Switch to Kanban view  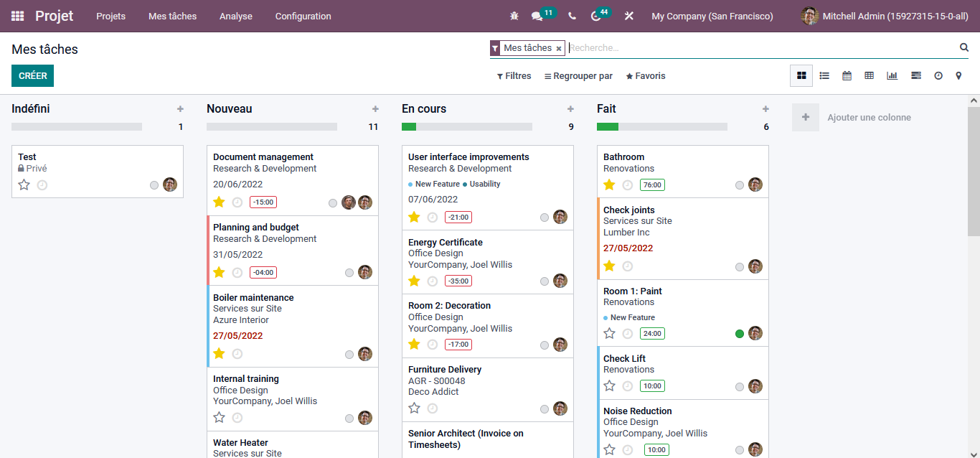pyautogui.click(x=801, y=75)
